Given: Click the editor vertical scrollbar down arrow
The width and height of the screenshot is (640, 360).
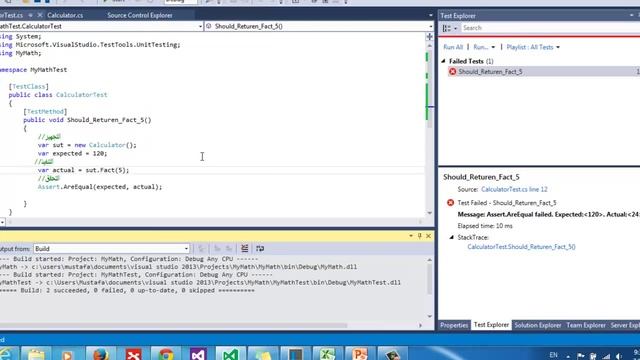Looking at the screenshot, I should point(429,213).
